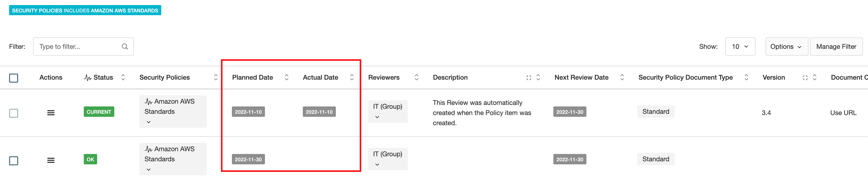This screenshot has width=868, height=179.
Task: Open the Show 10 entries dropdown
Action: click(x=740, y=47)
